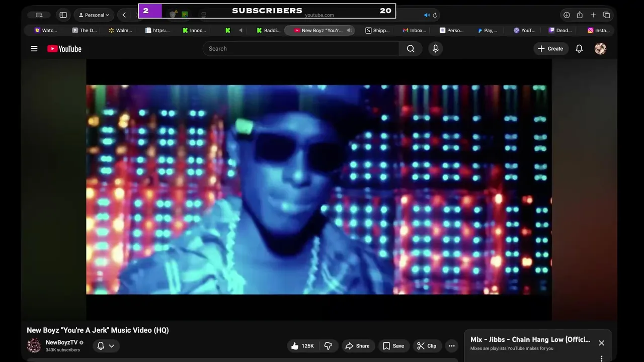644x362 pixels.
Task: Click the 343K subscribers text
Action: 63,350
